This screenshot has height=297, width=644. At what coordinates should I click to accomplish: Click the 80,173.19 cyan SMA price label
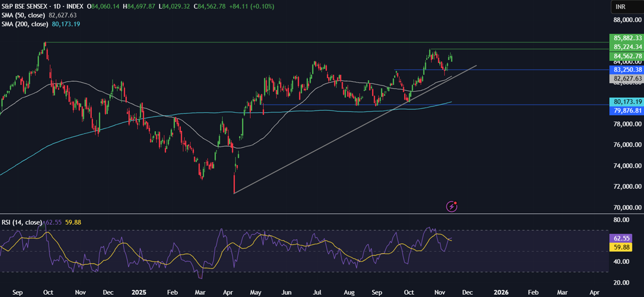coord(627,102)
